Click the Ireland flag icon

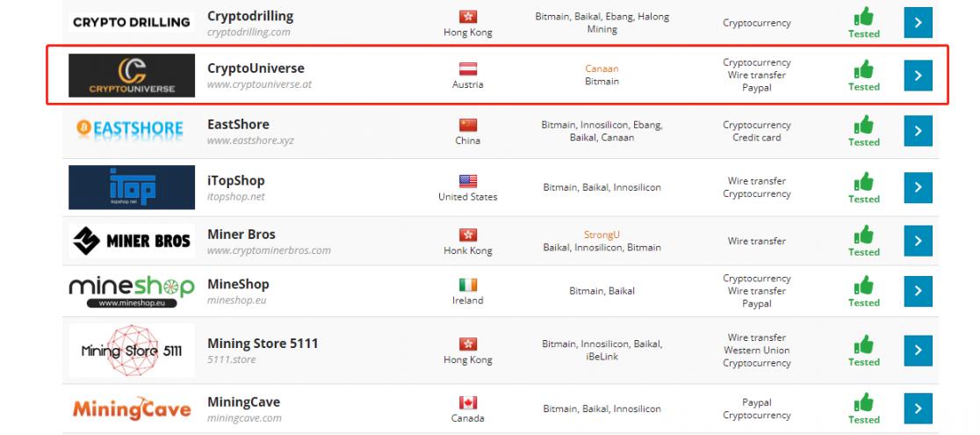click(468, 285)
